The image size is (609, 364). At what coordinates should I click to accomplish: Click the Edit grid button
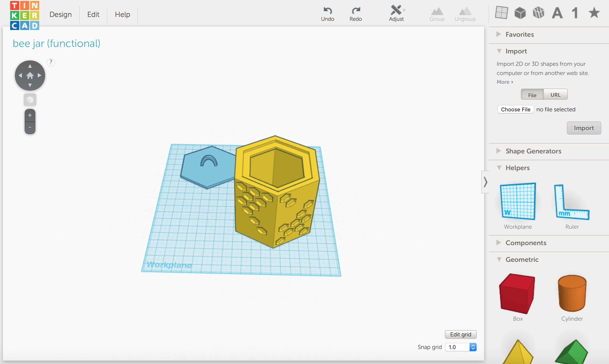(x=460, y=334)
